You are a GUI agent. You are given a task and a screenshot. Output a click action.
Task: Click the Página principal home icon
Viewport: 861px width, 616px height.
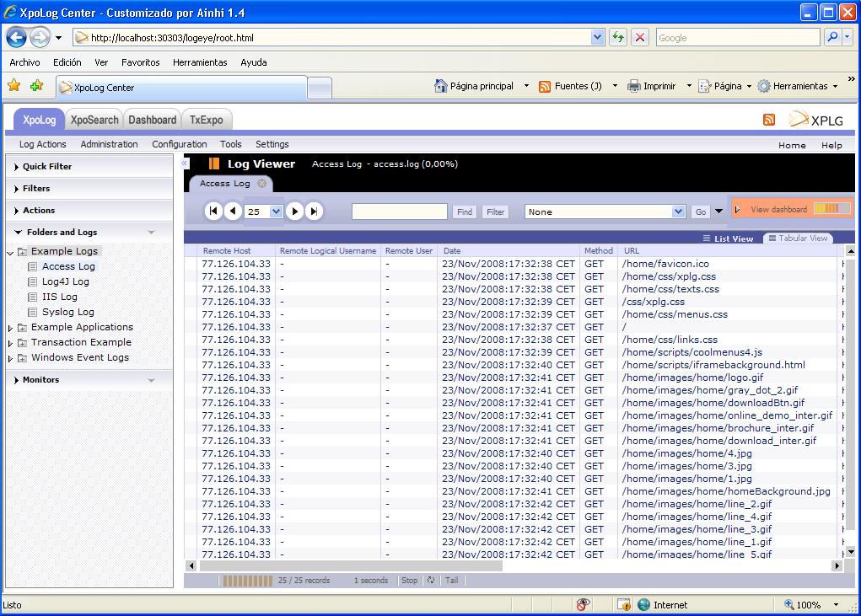click(440, 86)
